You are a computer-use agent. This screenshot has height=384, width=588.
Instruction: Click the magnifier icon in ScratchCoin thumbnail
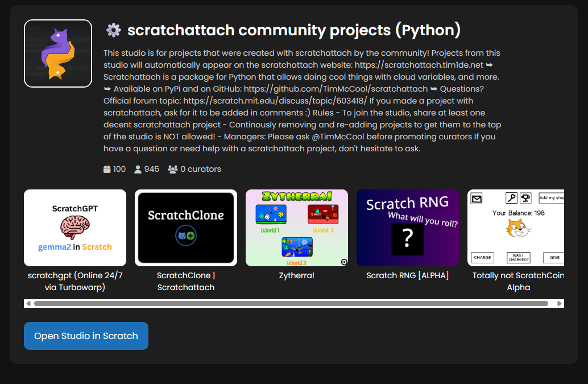(511, 197)
